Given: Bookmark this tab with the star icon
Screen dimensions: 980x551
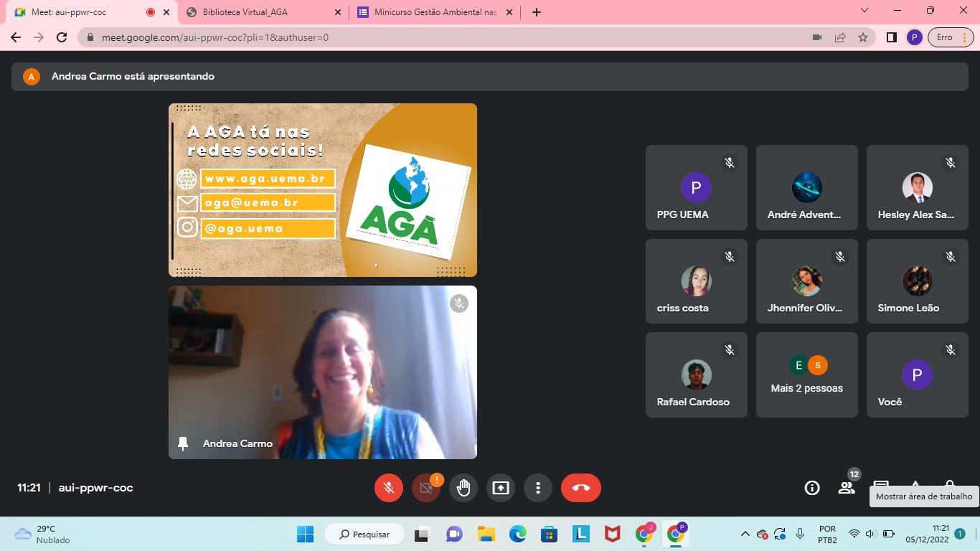Looking at the screenshot, I should pyautogui.click(x=863, y=37).
